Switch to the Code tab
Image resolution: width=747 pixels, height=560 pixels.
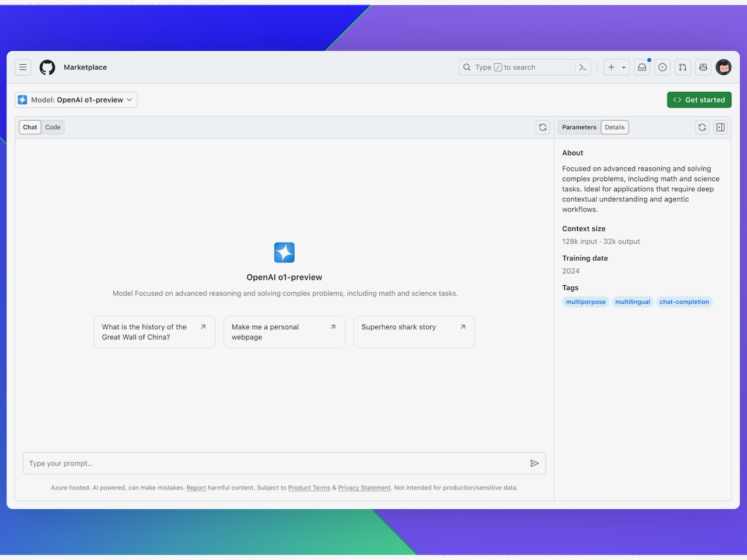coord(53,127)
